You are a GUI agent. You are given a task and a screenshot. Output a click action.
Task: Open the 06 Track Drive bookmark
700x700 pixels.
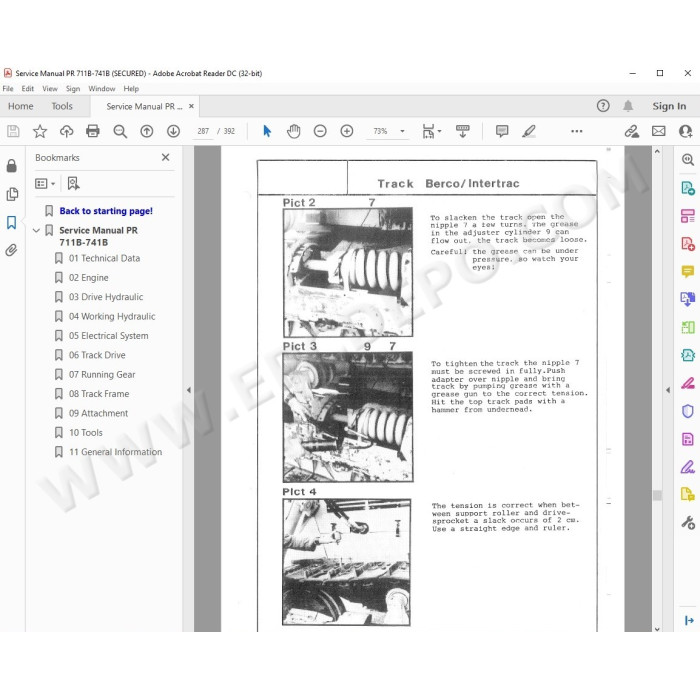point(97,355)
